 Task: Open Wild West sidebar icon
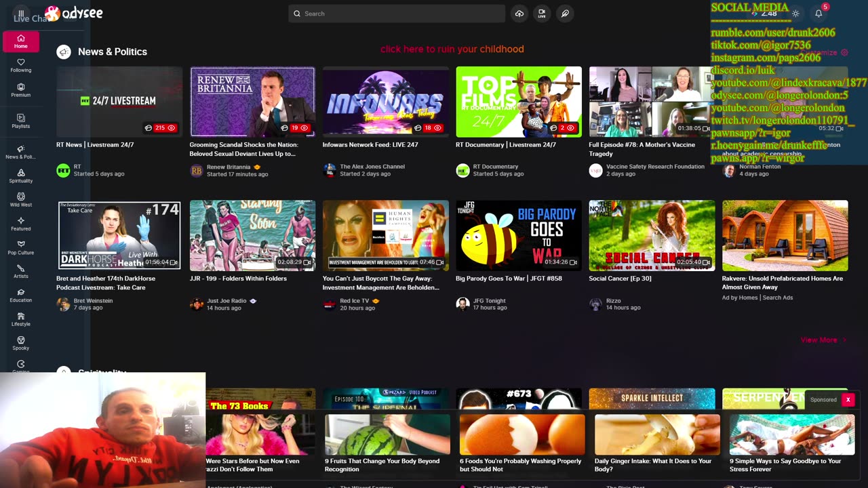tap(21, 200)
